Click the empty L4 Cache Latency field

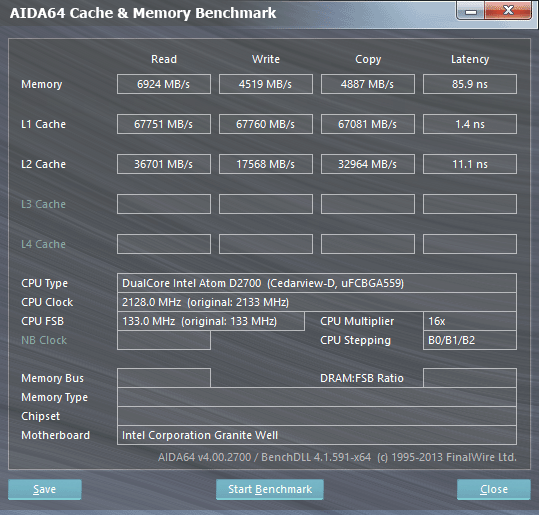click(470, 244)
